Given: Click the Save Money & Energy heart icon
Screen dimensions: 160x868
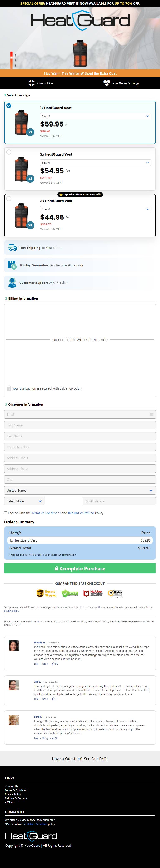Looking at the screenshot, I should pos(107,83).
